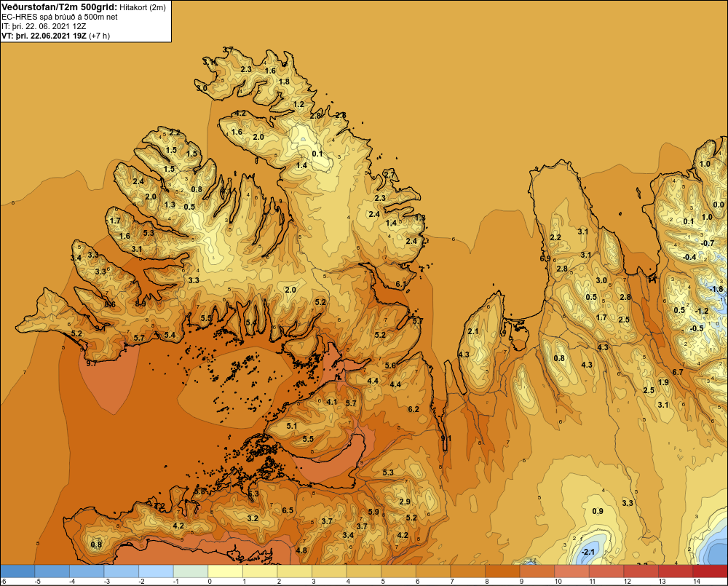Image resolution: width=728 pixels, height=586 pixels.
Task: Click the 6.9 temperature value
Action: pyautogui.click(x=545, y=258)
